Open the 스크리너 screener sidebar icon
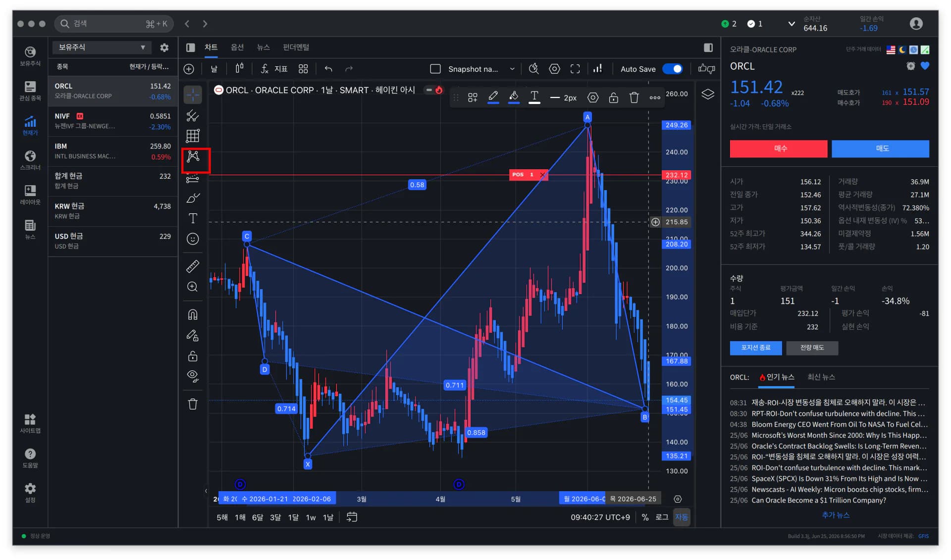 pyautogui.click(x=30, y=160)
